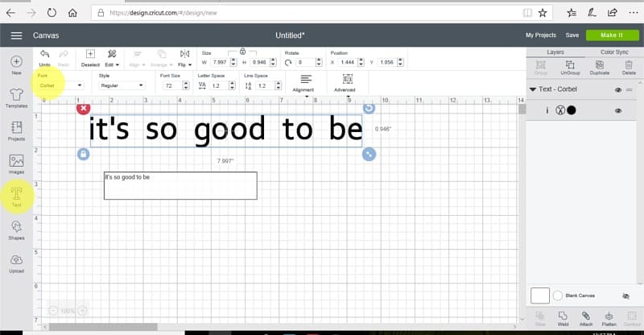Open the Shapes tool

coord(16,230)
